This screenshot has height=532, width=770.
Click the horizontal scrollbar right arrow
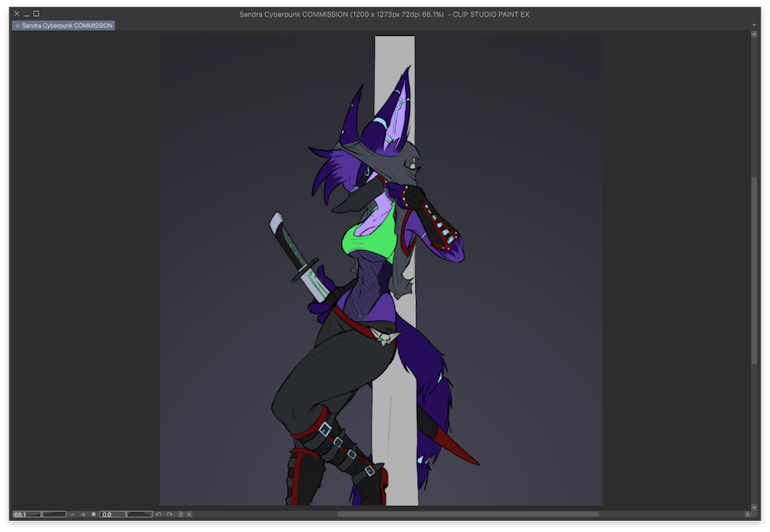(747, 514)
